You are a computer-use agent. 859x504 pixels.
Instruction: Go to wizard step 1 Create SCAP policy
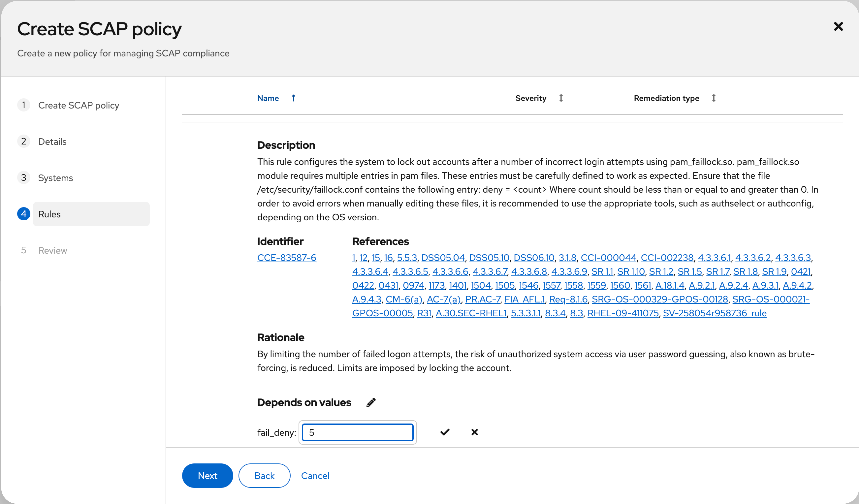point(79,105)
